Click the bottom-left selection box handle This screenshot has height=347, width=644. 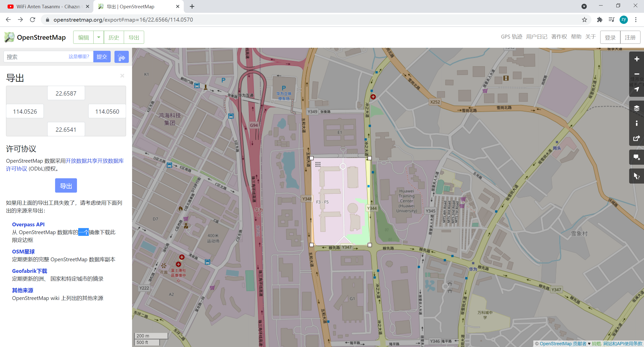pos(311,245)
